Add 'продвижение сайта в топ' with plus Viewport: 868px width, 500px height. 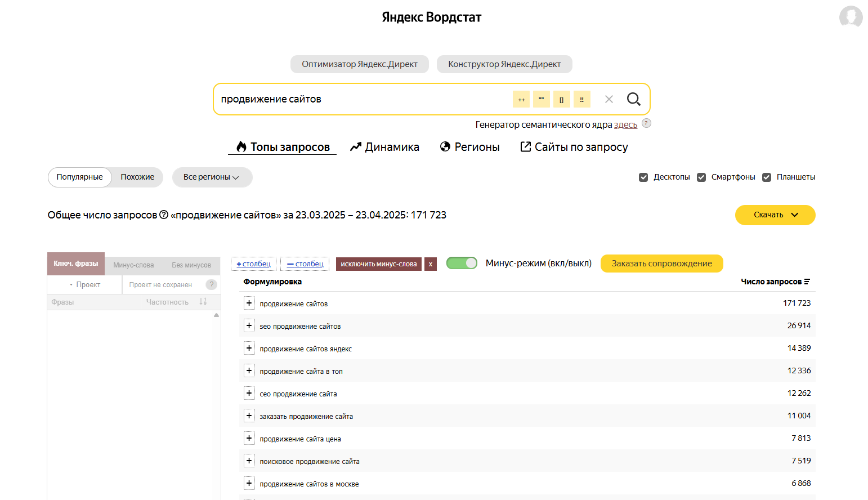[249, 370]
